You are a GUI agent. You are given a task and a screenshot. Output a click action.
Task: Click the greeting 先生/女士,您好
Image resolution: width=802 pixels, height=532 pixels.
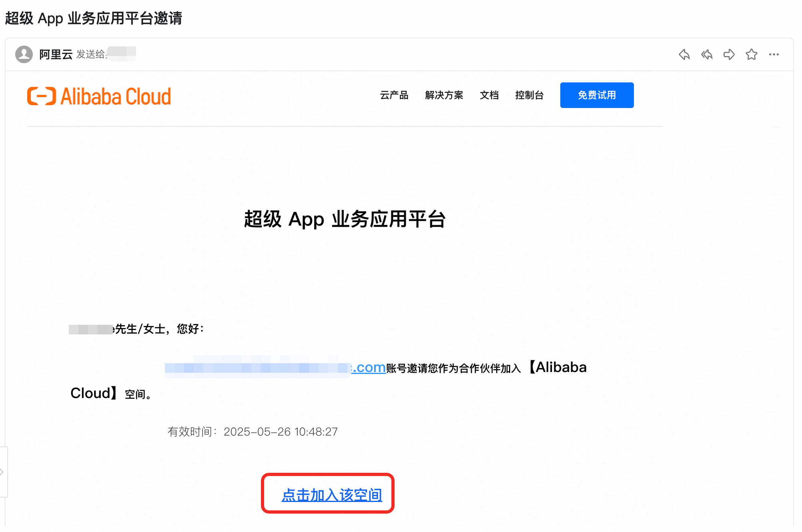point(159,329)
